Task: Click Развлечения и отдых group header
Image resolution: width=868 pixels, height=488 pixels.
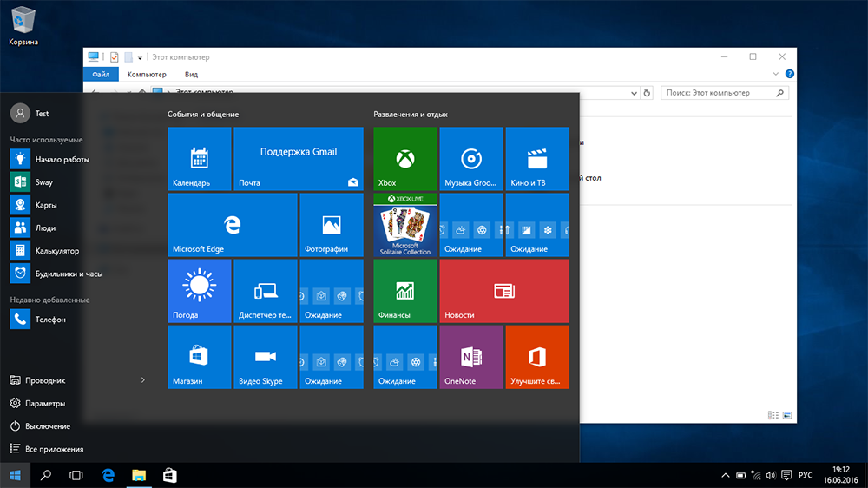Action: (x=411, y=114)
